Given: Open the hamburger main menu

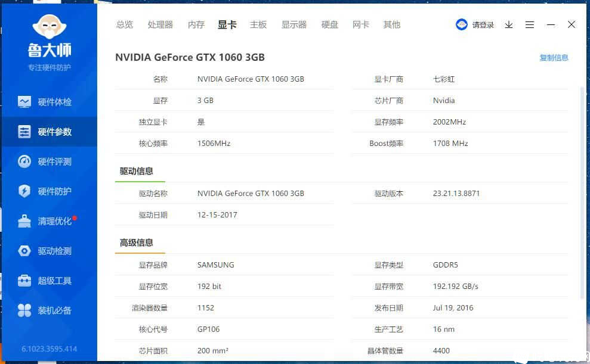Looking at the screenshot, I should 529,25.
